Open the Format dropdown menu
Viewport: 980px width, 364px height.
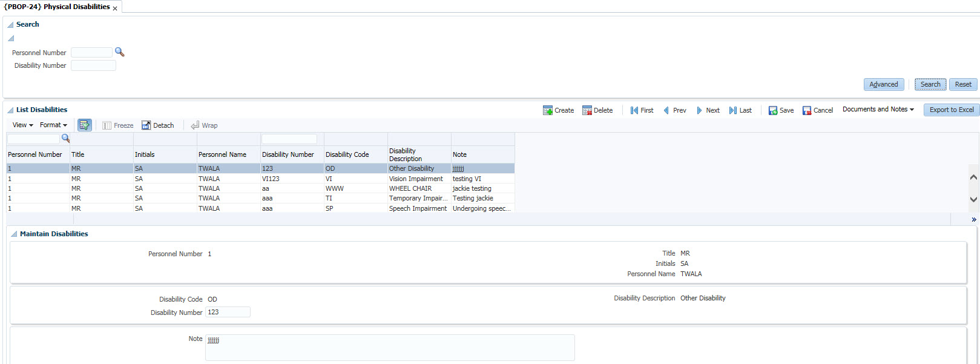click(x=53, y=125)
